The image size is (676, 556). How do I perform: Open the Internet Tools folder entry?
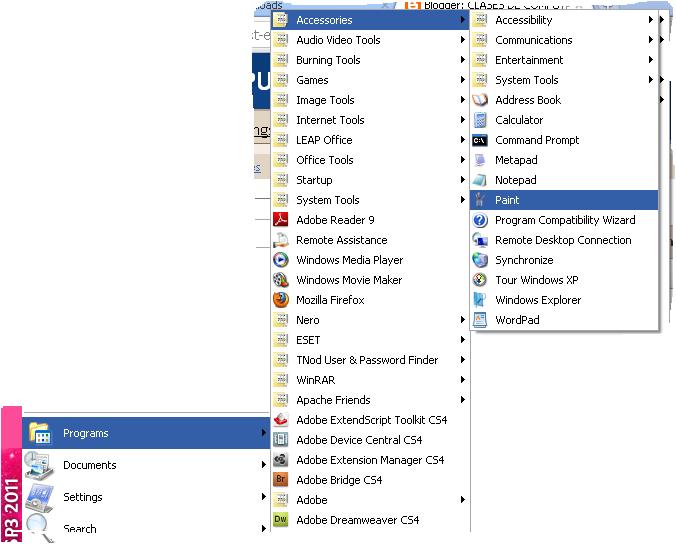(370, 120)
